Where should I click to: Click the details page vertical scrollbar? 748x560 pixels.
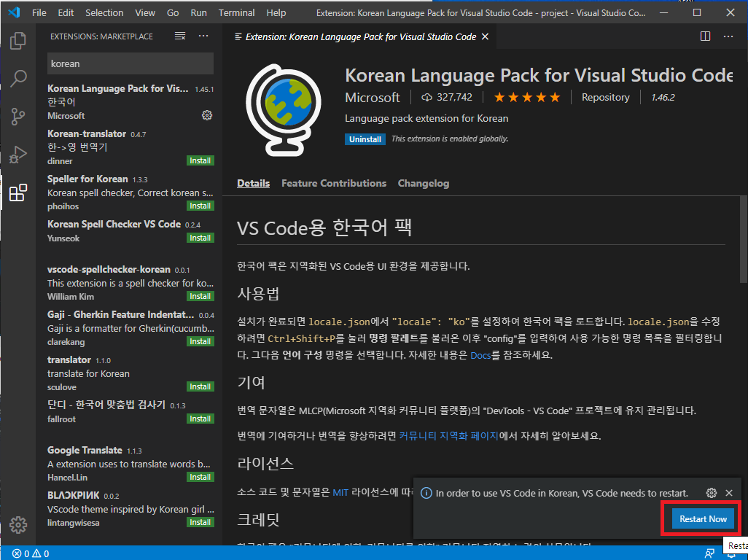coord(743,239)
